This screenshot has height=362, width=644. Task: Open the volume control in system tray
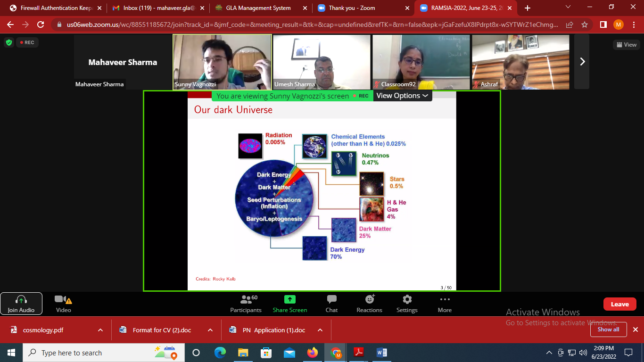[583, 353]
